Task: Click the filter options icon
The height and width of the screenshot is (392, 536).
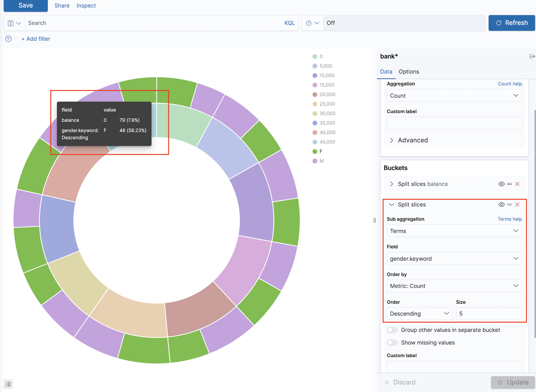Action: 9,39
